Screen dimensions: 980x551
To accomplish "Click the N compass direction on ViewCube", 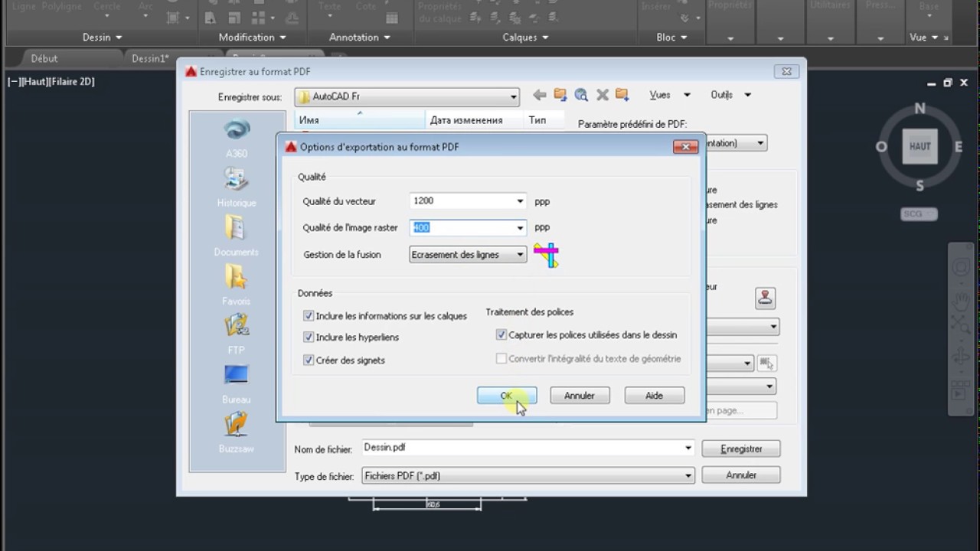I will [920, 109].
